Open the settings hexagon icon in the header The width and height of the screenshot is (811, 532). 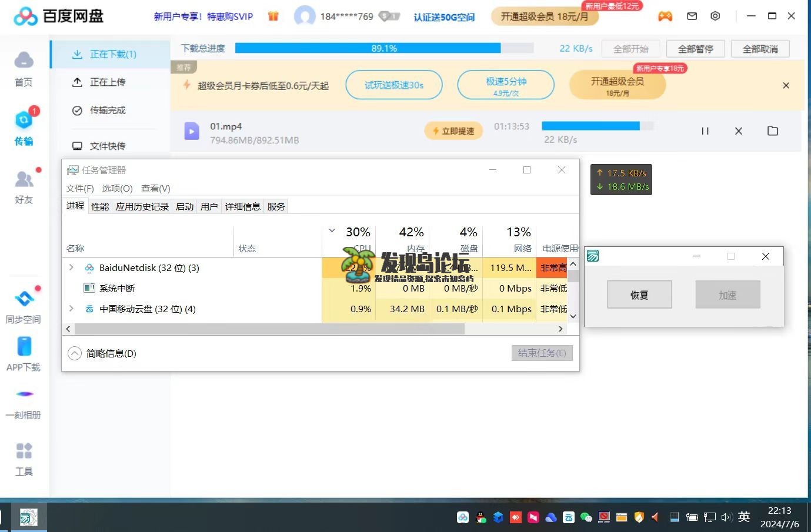pyautogui.click(x=715, y=16)
